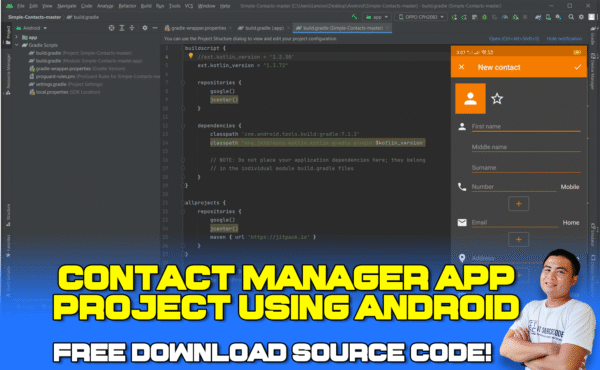Screen dimensions: 600x370
Task: Add another email with plus button
Action: point(518,239)
